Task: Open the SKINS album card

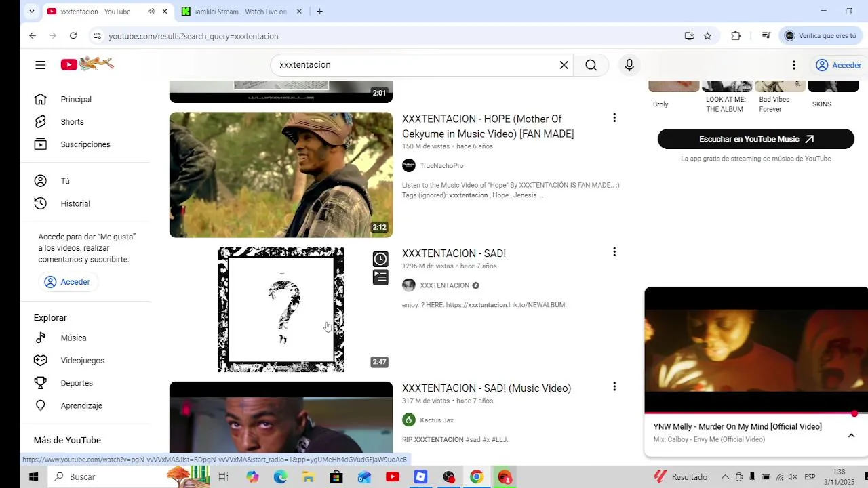Action: [x=833, y=95]
